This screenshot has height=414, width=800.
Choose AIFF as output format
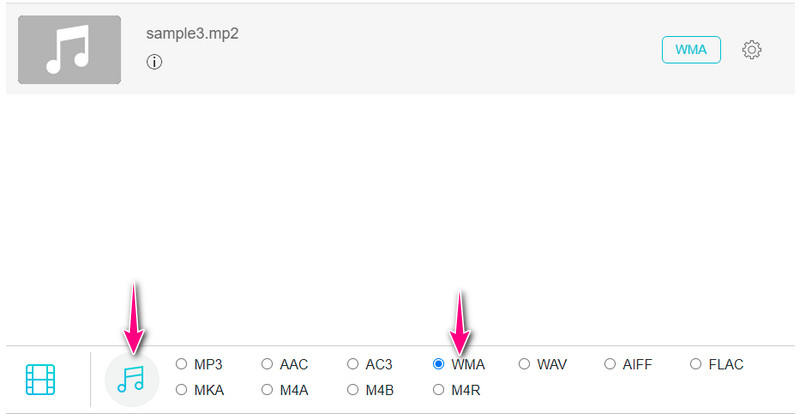[611, 364]
